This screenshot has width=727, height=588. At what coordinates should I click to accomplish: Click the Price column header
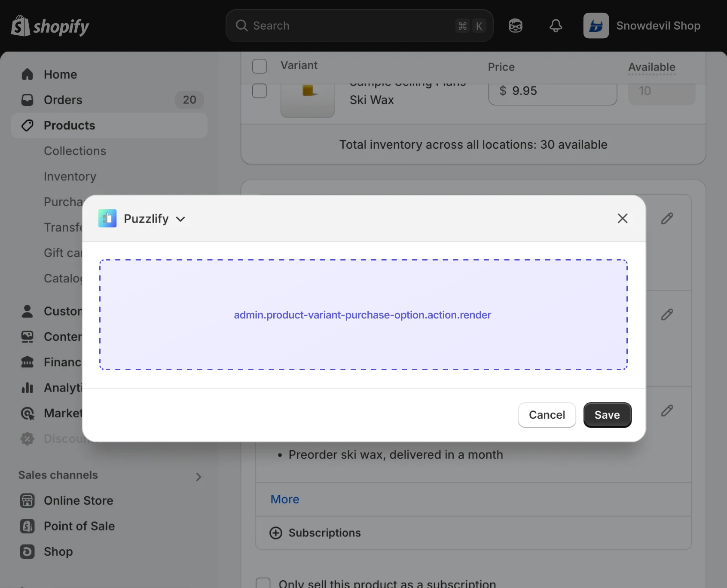[x=501, y=67]
